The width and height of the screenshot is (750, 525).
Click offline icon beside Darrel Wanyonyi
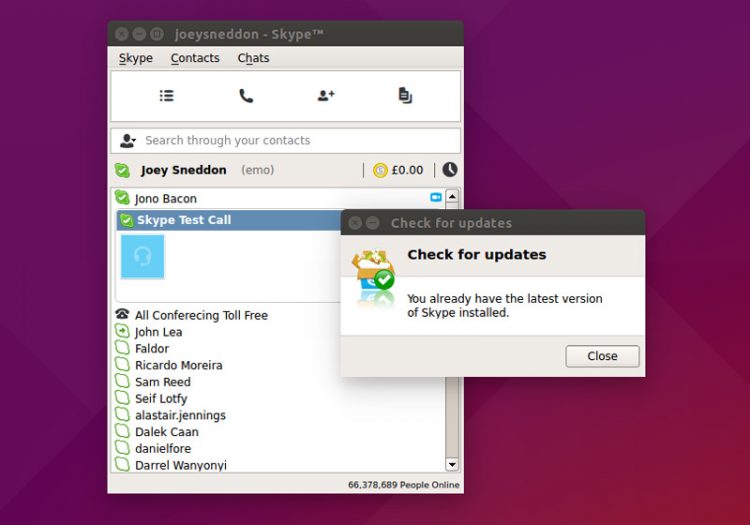tap(122, 464)
